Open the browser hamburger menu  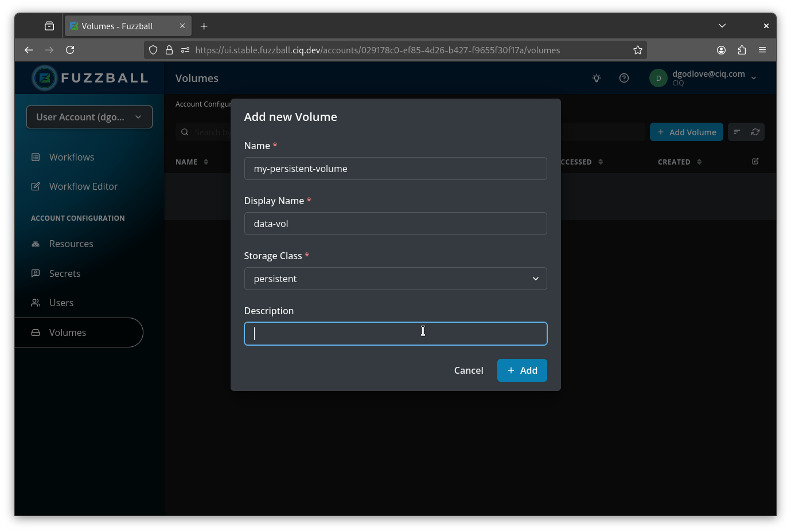(x=762, y=50)
